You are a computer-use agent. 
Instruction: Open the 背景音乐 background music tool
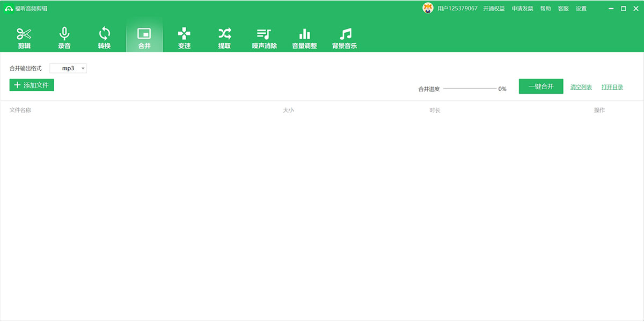pyautogui.click(x=345, y=38)
